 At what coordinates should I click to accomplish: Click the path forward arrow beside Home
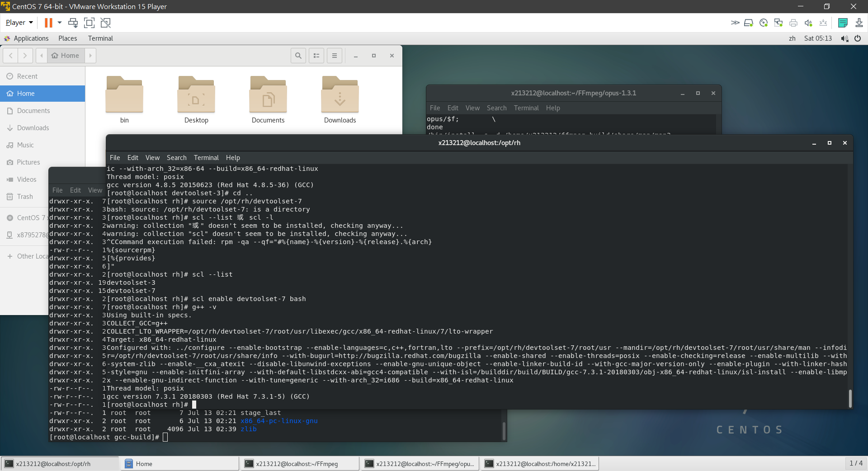pos(90,56)
